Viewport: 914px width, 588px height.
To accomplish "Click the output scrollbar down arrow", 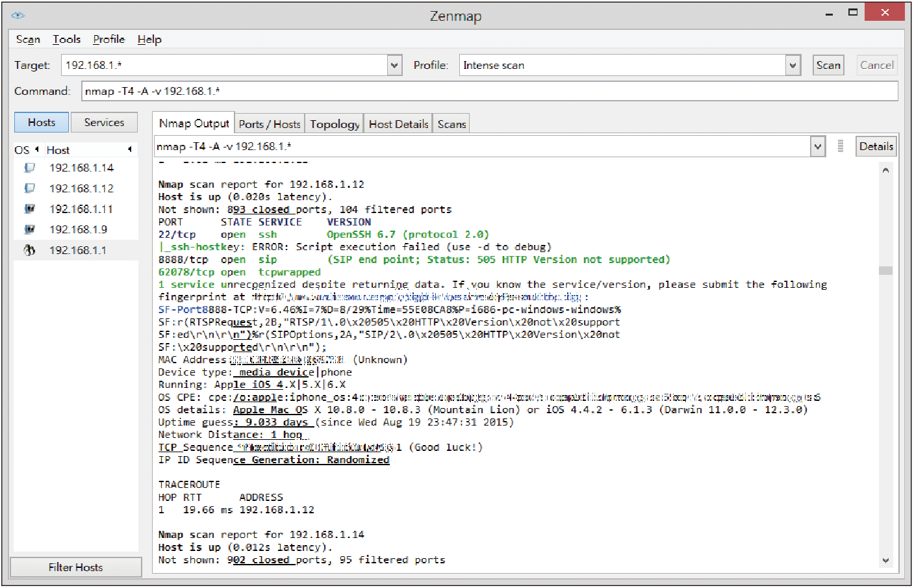I will pyautogui.click(x=885, y=560).
